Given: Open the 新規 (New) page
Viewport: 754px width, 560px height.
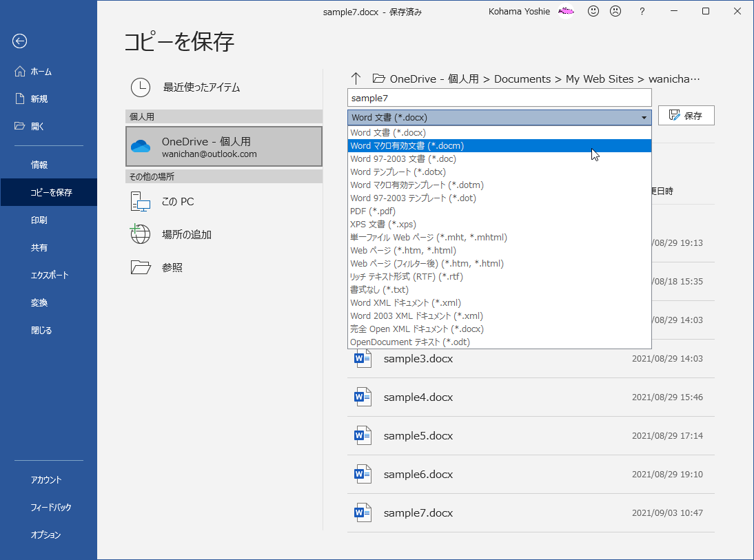Looking at the screenshot, I should pyautogui.click(x=48, y=99).
